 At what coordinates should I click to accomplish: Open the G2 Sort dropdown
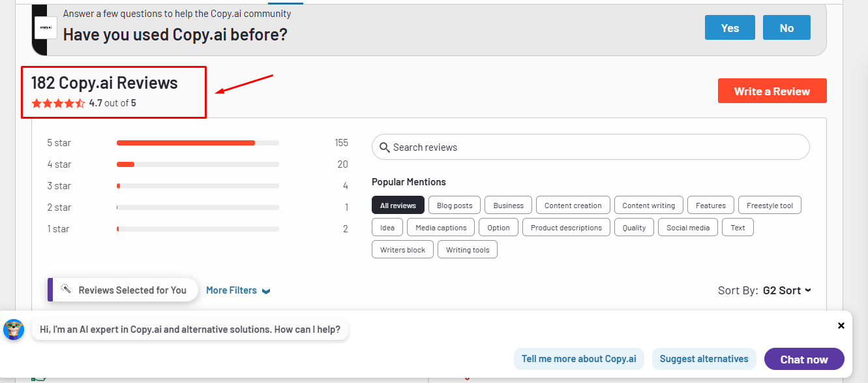787,290
